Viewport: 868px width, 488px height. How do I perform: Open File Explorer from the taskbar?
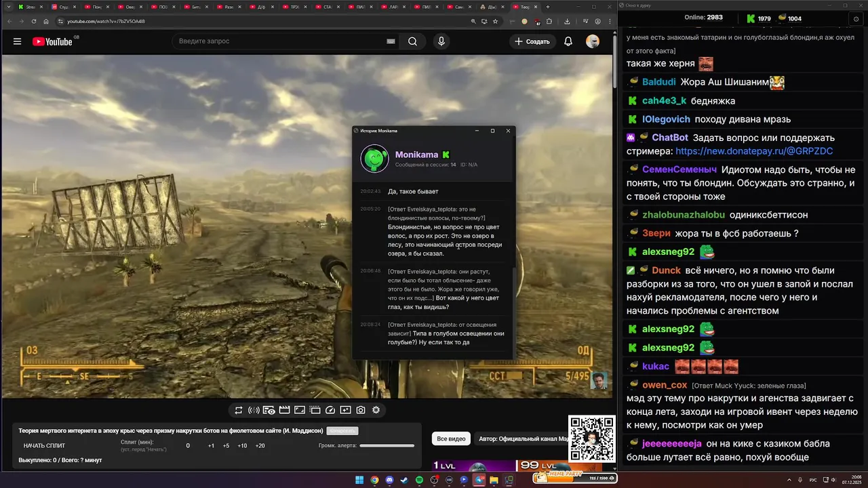pyautogui.click(x=494, y=480)
